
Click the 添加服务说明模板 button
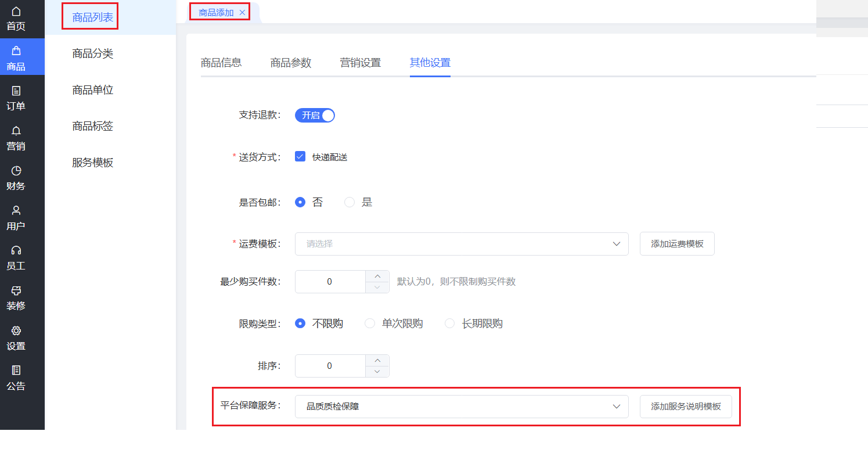tap(686, 407)
